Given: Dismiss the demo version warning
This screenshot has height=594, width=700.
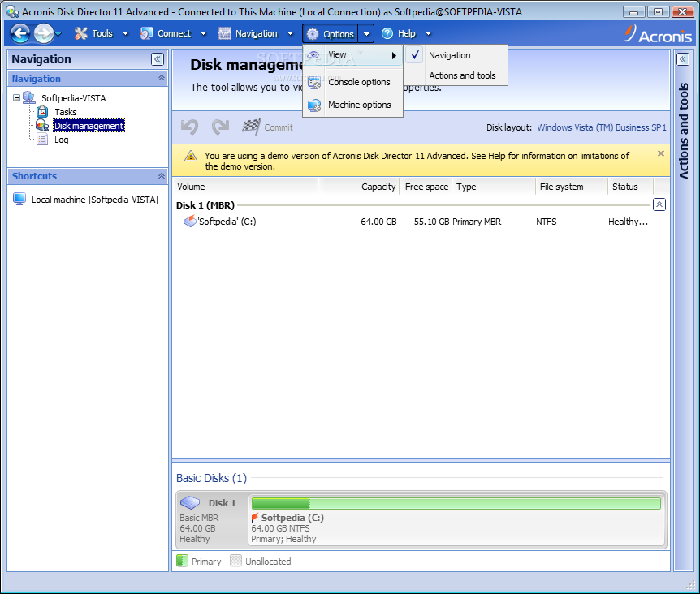Looking at the screenshot, I should (661, 153).
